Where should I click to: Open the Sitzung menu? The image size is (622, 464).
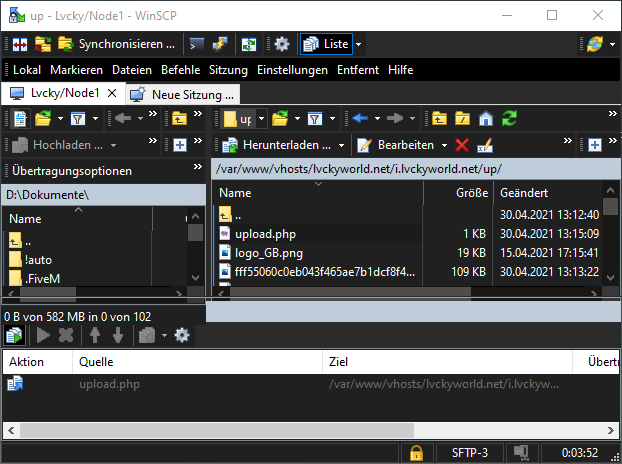(x=228, y=70)
